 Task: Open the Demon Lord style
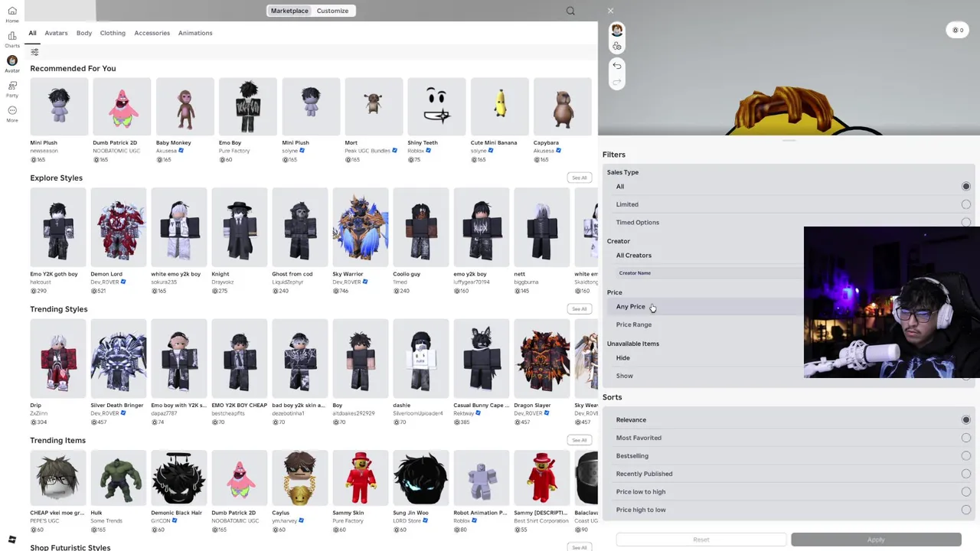tap(118, 228)
